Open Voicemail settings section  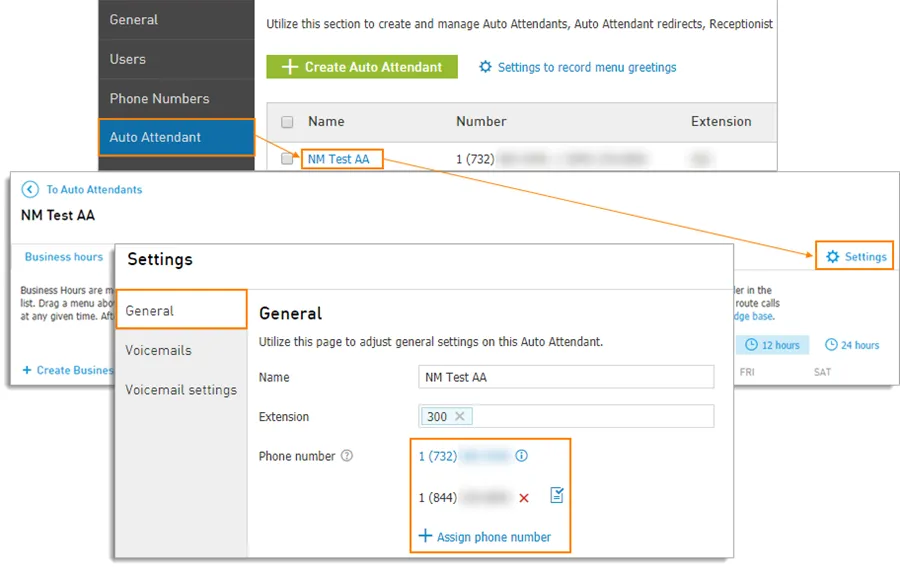(181, 390)
